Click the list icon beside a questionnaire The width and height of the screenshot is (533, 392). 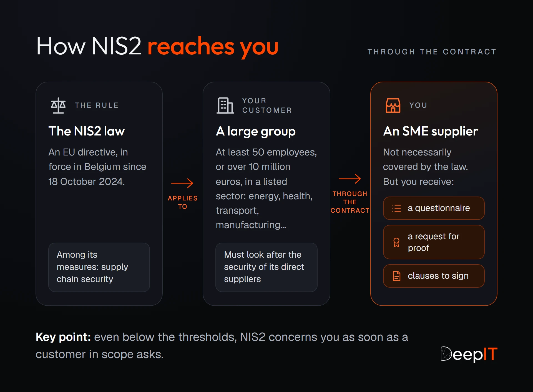click(396, 208)
